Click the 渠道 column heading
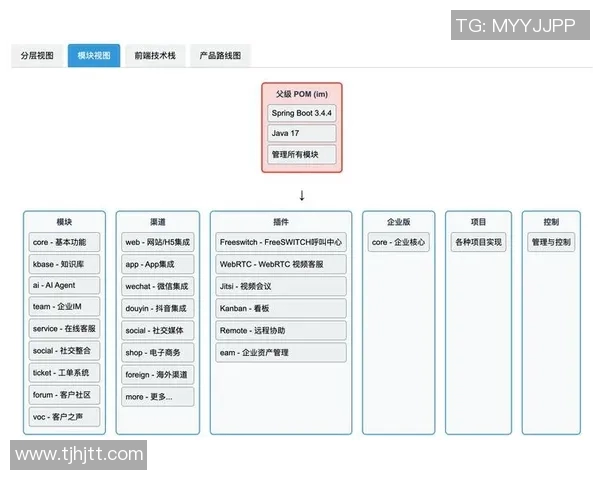Viewport: 600px width, 480px height. (158, 222)
